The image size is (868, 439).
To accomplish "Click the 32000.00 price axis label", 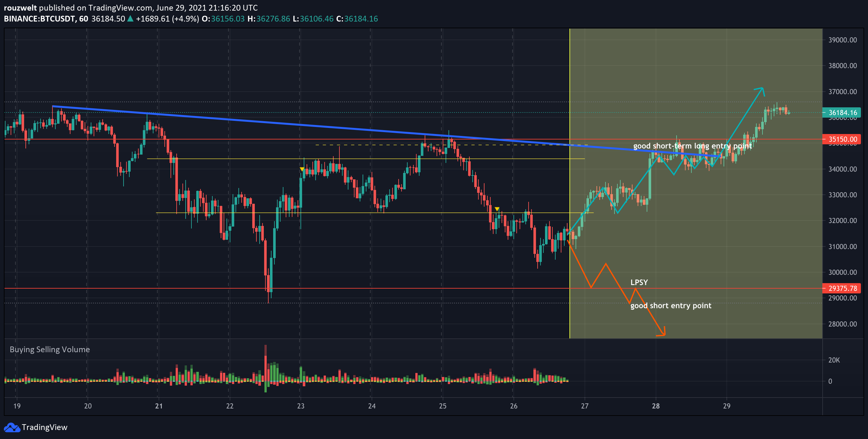I will pos(843,220).
